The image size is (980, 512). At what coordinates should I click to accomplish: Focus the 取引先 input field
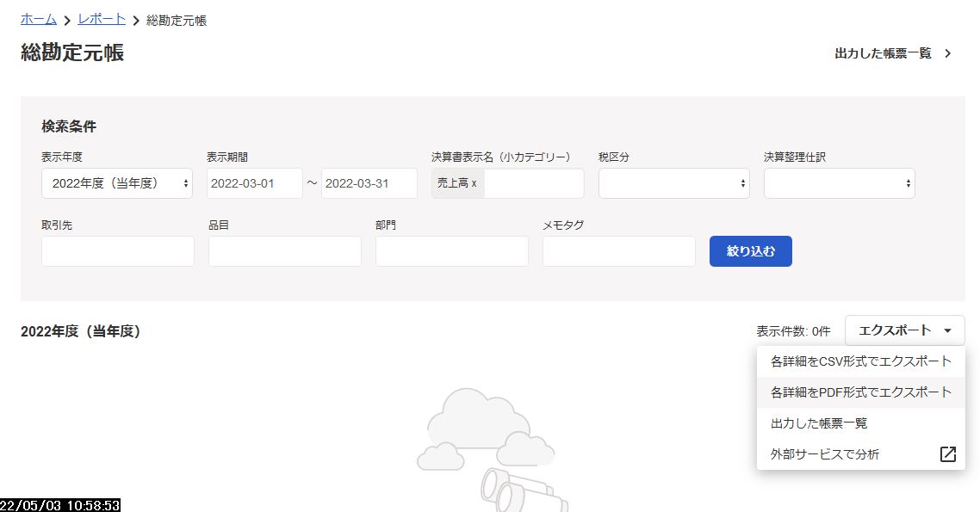click(x=117, y=251)
